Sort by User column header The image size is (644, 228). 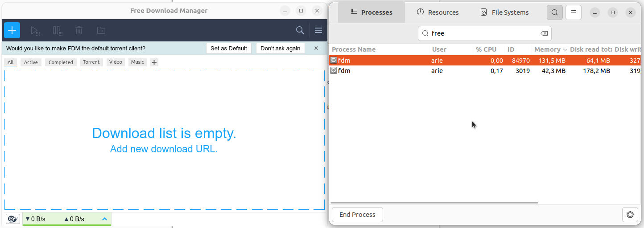coord(439,49)
